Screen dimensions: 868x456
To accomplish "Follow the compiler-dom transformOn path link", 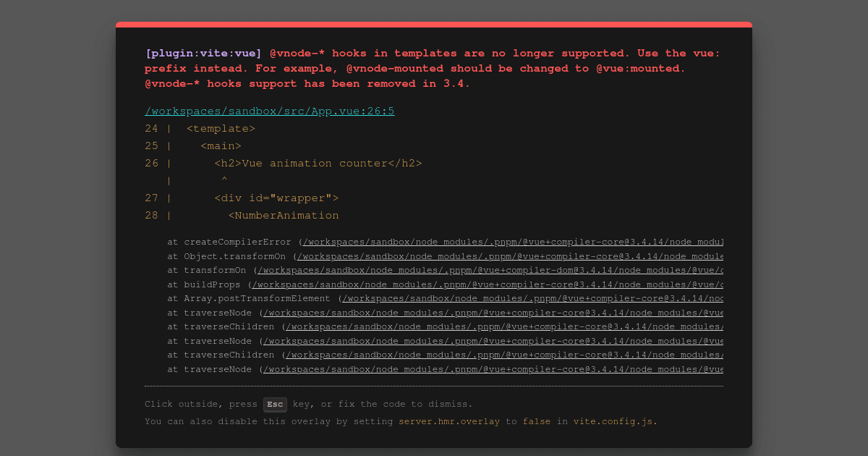I will pos(490,270).
